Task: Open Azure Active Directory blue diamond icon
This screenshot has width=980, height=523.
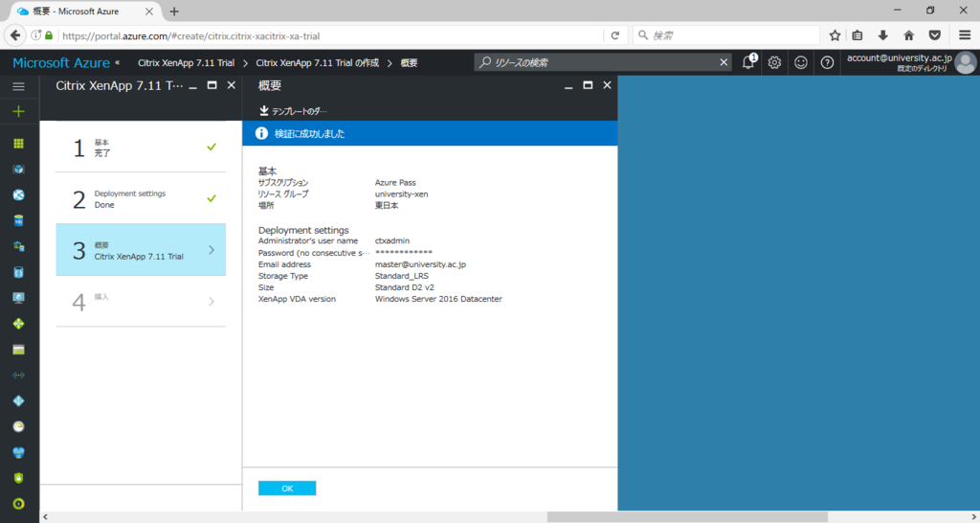Action: click(19, 401)
